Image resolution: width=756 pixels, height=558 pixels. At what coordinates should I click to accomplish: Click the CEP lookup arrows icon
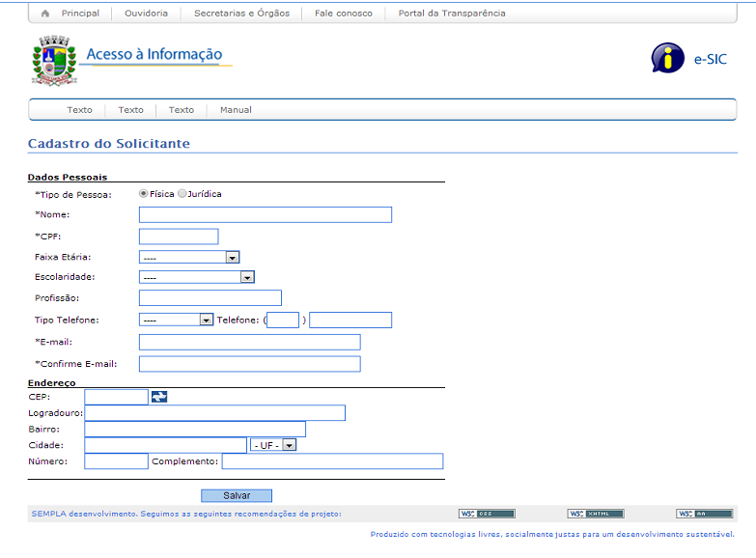click(x=159, y=397)
